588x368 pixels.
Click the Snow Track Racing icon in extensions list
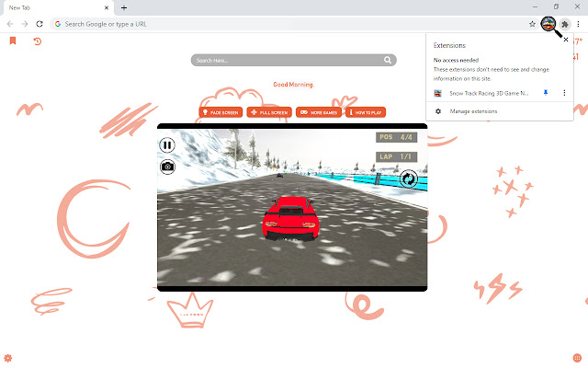[437, 93]
